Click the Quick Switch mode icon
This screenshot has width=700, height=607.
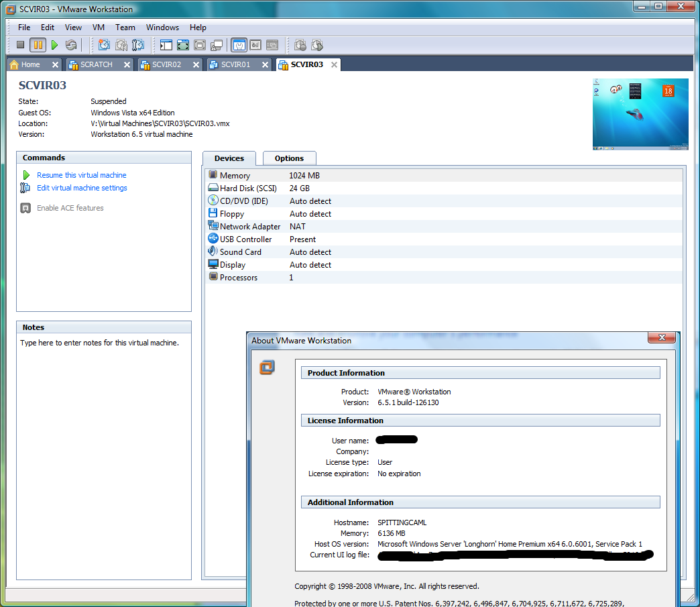(200, 45)
